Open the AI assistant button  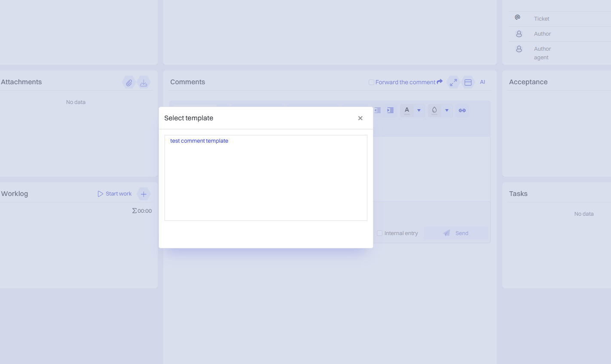483,82
